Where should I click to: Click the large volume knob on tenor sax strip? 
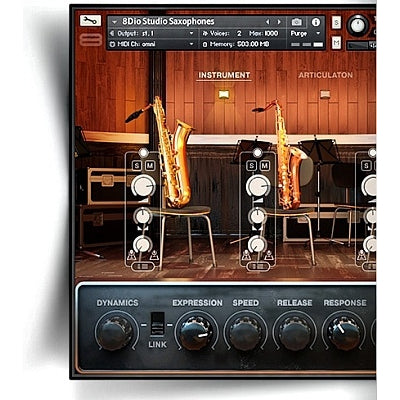coord(258,186)
